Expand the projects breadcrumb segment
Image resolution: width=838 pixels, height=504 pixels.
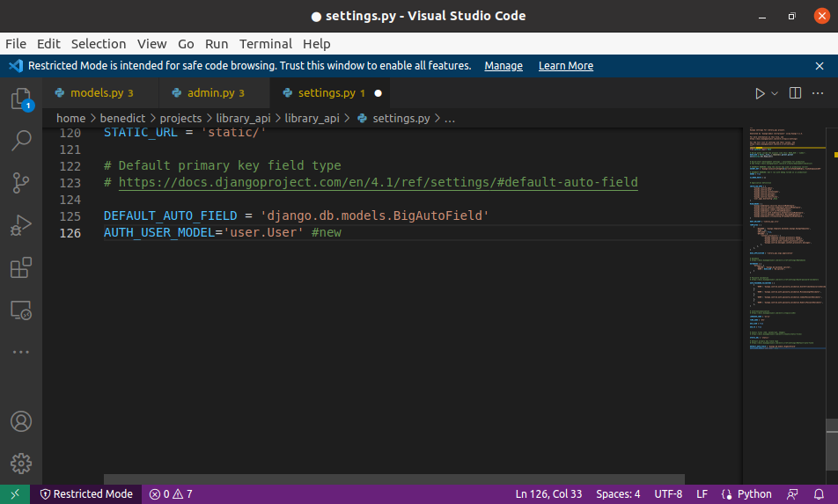(180, 118)
